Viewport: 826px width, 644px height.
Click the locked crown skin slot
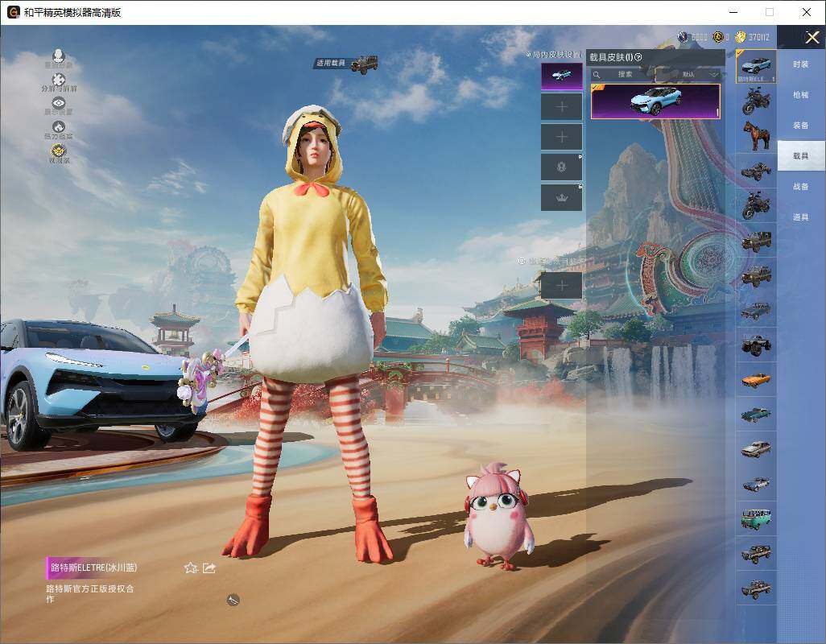click(x=561, y=197)
